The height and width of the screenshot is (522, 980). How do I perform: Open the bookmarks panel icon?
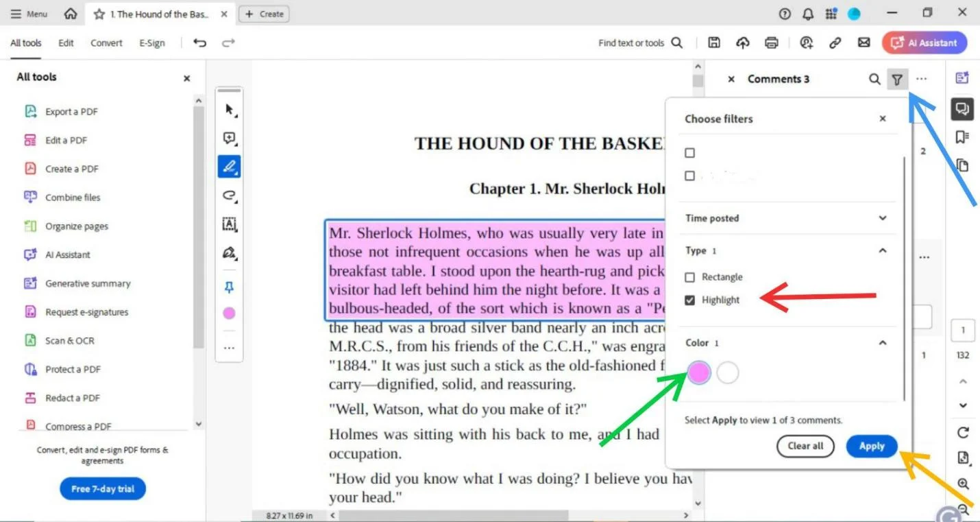pyautogui.click(x=962, y=137)
